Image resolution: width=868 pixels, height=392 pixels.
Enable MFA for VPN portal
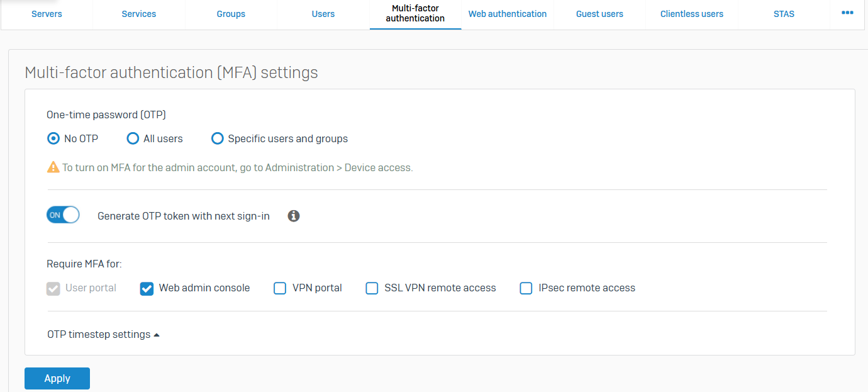click(x=280, y=288)
